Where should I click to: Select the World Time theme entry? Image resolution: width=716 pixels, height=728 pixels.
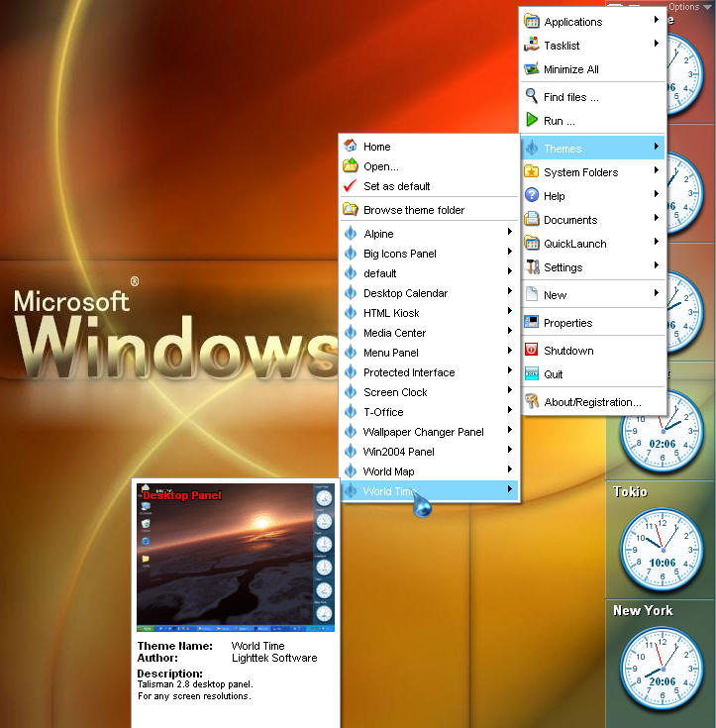430,490
